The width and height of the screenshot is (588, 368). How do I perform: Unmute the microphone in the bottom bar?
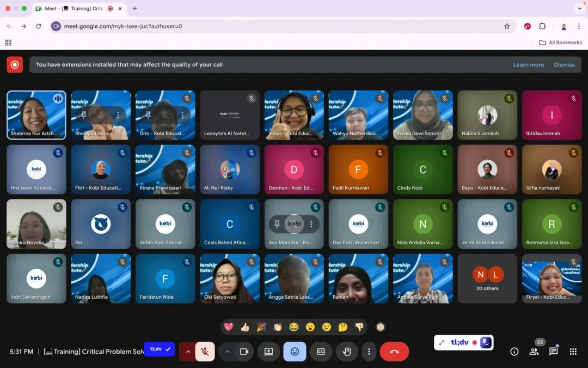point(205,352)
